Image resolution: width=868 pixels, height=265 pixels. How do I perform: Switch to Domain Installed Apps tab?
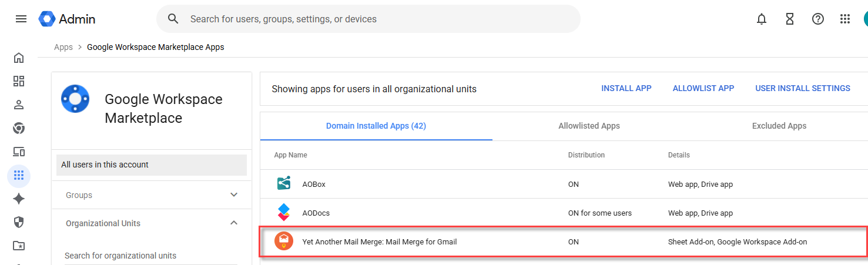coord(376,126)
